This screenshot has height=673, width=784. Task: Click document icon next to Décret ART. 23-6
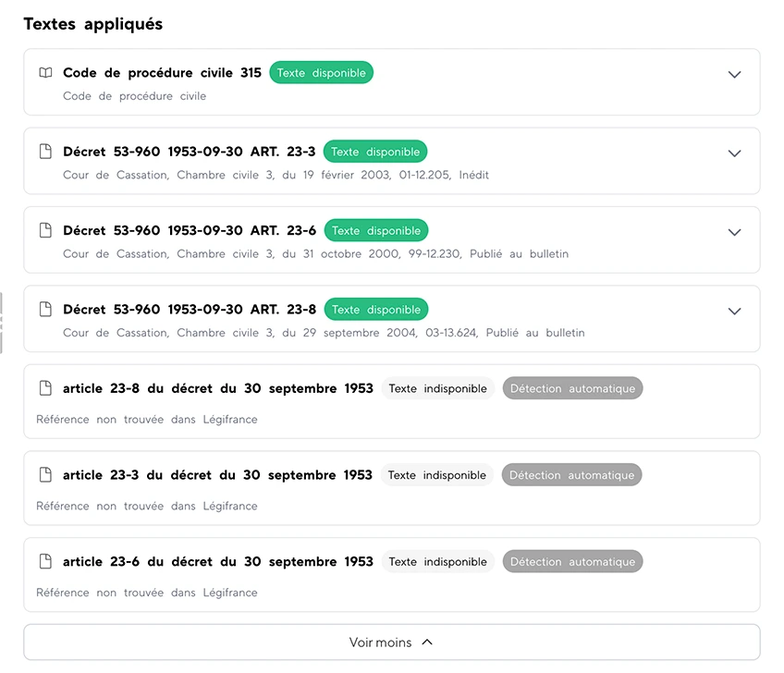[x=45, y=231]
